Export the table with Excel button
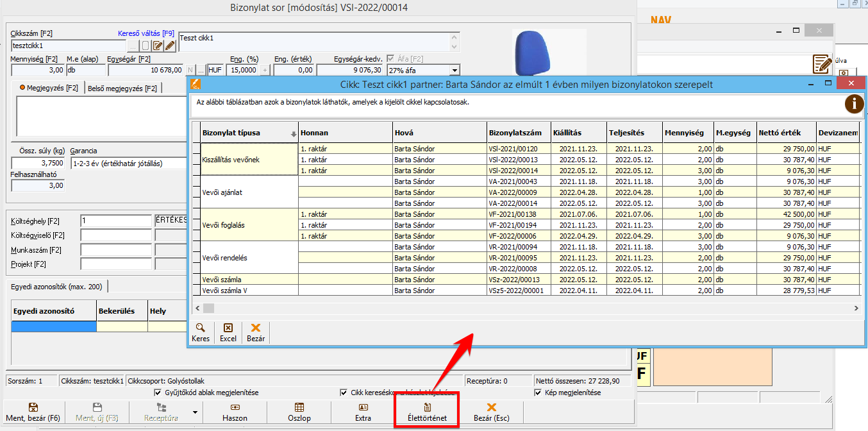The height and width of the screenshot is (431, 868). coord(228,332)
